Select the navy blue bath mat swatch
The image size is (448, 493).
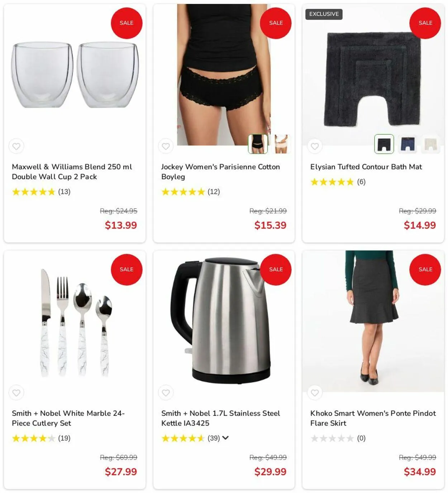[x=408, y=144]
